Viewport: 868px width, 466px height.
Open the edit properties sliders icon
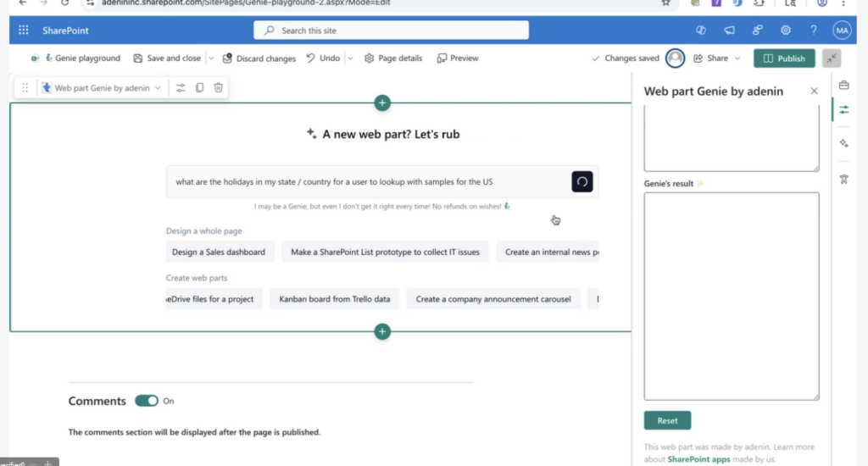tap(181, 87)
